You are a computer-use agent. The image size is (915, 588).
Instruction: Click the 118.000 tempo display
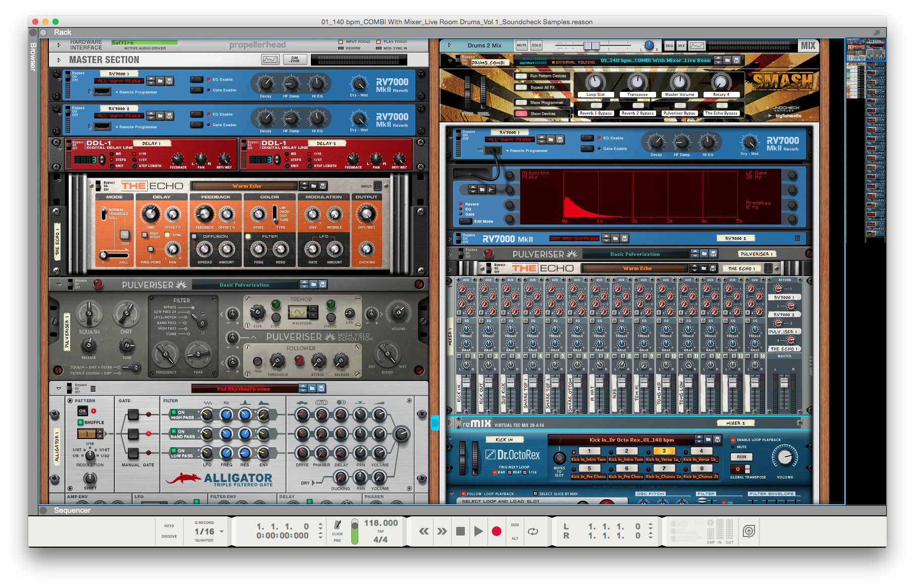381,523
